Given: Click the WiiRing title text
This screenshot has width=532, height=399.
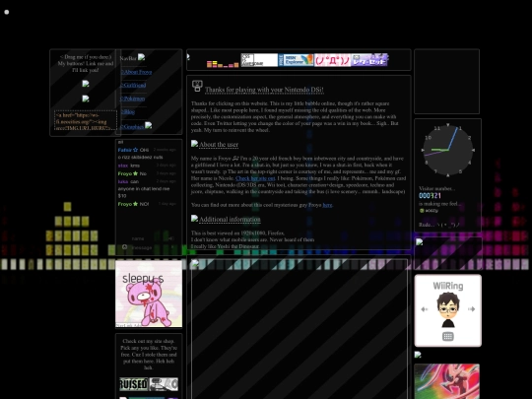Looking at the screenshot, I should click(448, 286).
